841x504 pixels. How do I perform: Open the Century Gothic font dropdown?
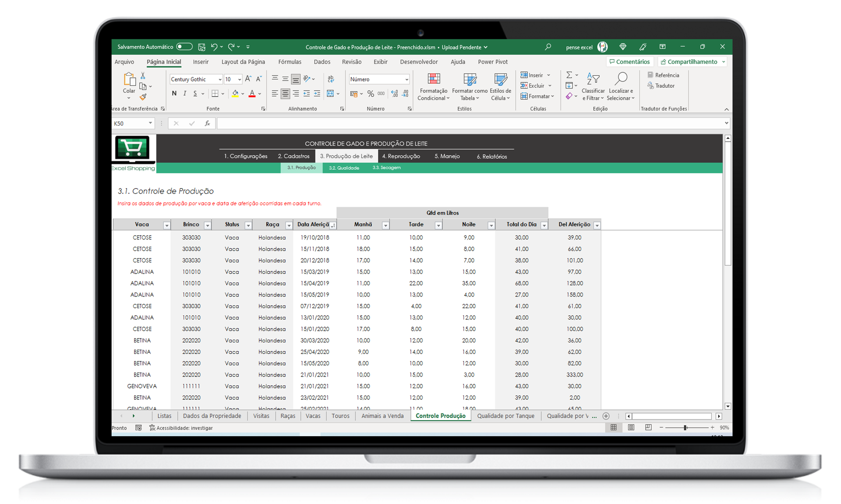(220, 79)
